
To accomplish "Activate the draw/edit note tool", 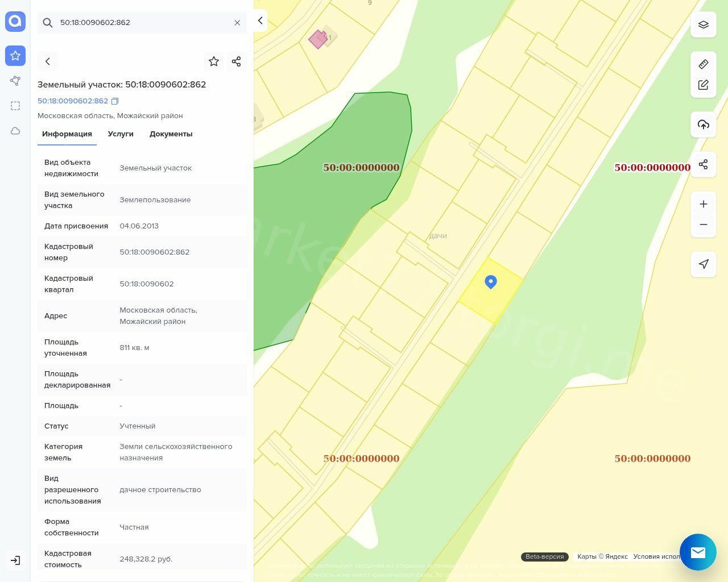I will [x=703, y=85].
